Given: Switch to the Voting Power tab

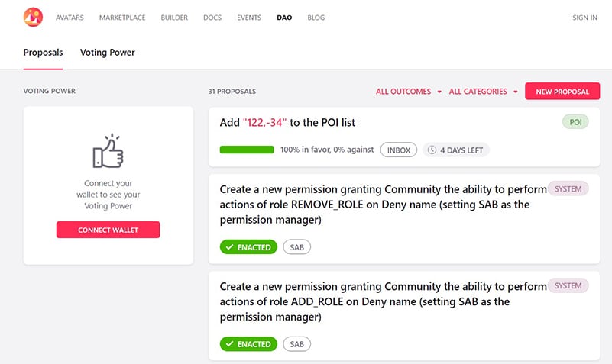Looking at the screenshot, I should (x=107, y=53).
